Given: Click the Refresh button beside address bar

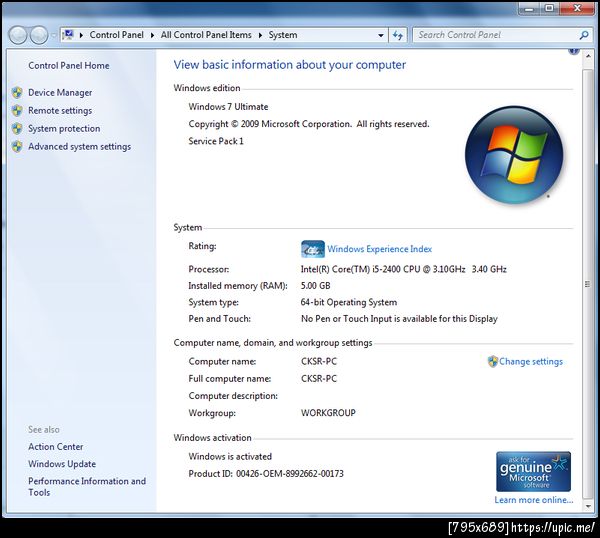Looking at the screenshot, I should [398, 35].
